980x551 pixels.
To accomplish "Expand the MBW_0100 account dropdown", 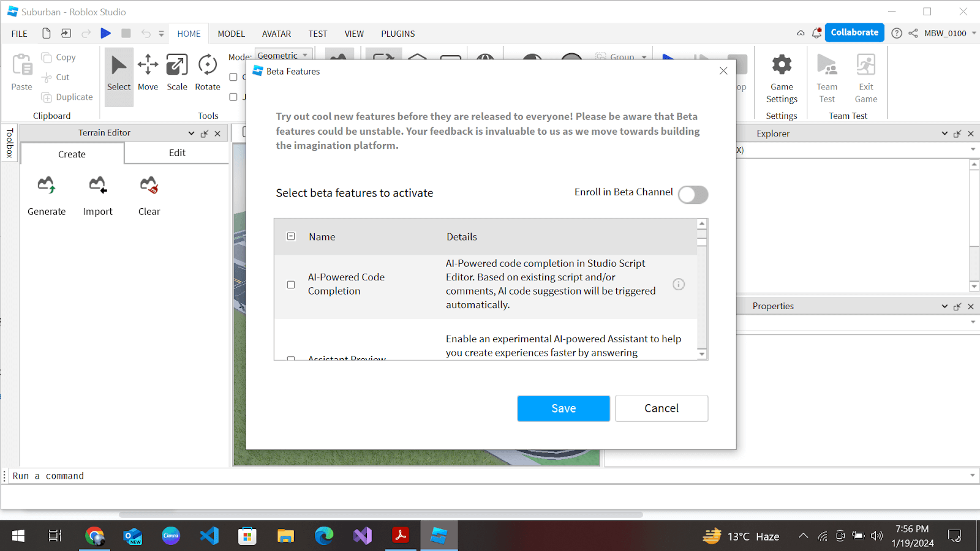I will 974,33.
